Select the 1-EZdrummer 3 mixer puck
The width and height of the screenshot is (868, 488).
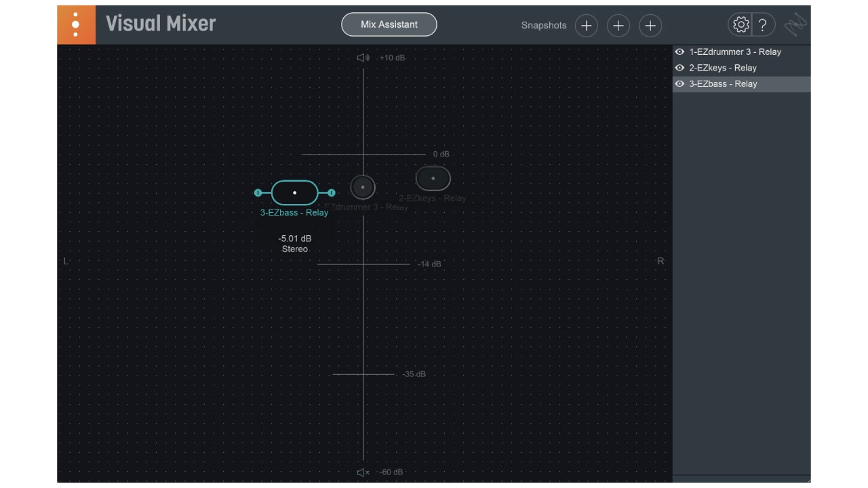click(x=363, y=187)
